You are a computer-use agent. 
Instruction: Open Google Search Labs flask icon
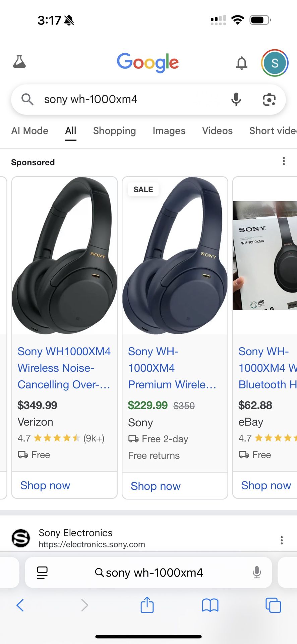click(19, 62)
